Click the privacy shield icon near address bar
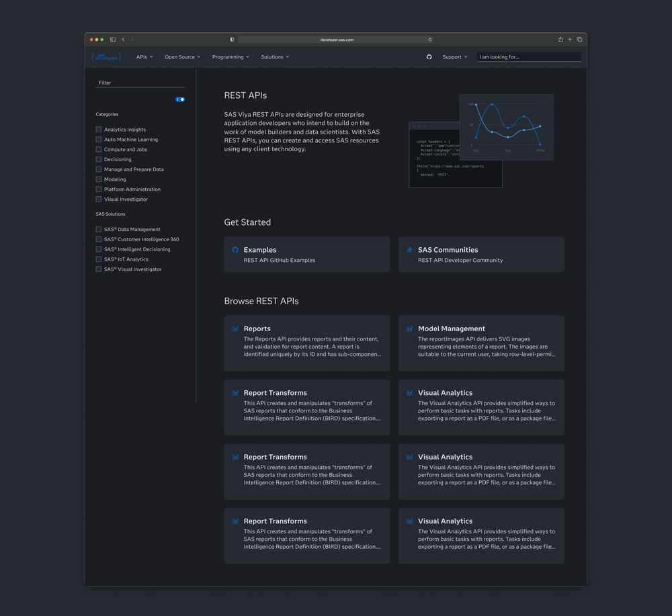The height and width of the screenshot is (616, 672). pos(232,40)
